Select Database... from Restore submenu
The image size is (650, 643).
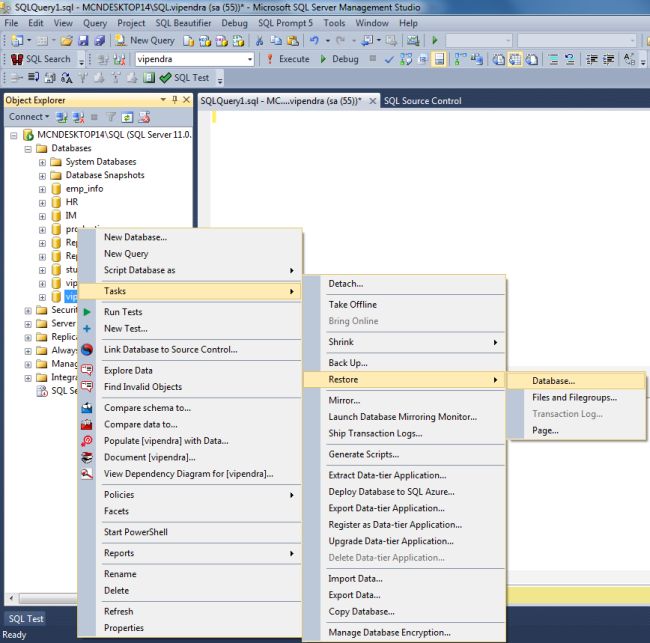(x=553, y=380)
